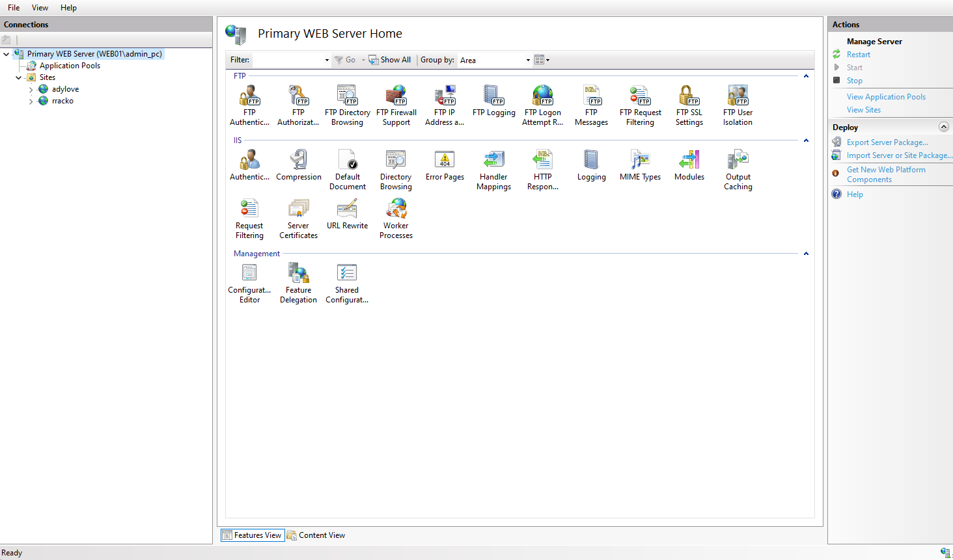This screenshot has width=953, height=560.
Task: Open IIS Logging feature icon
Action: coord(591,165)
